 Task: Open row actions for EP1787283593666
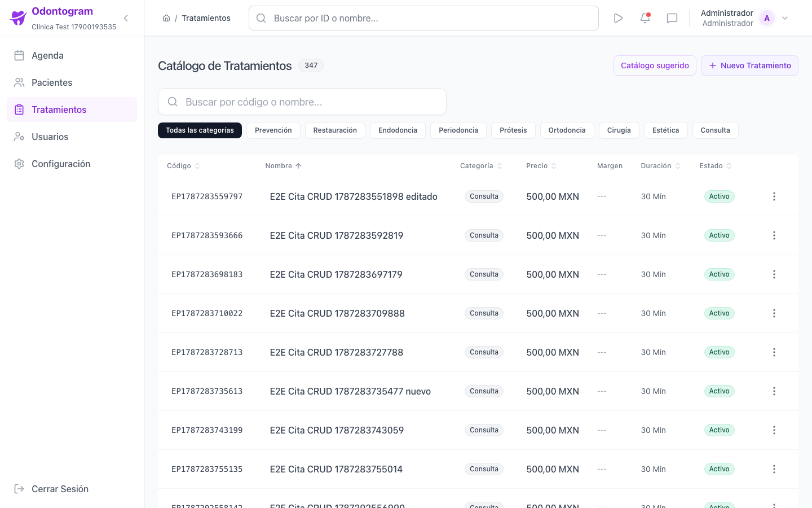point(774,235)
